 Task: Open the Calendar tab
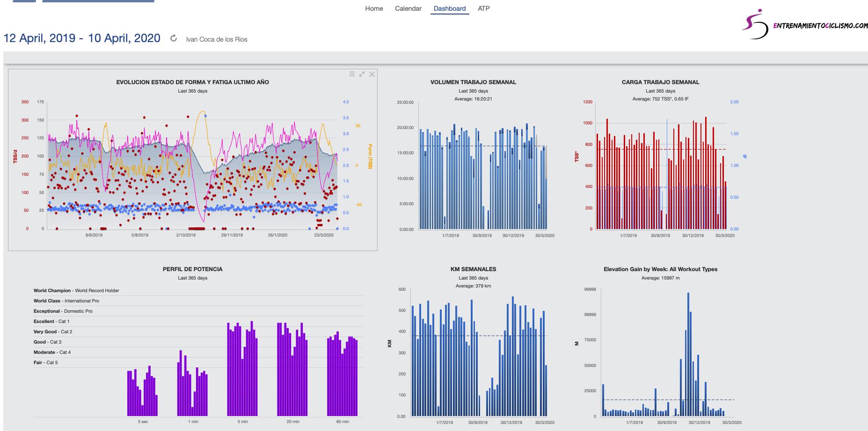(x=408, y=8)
